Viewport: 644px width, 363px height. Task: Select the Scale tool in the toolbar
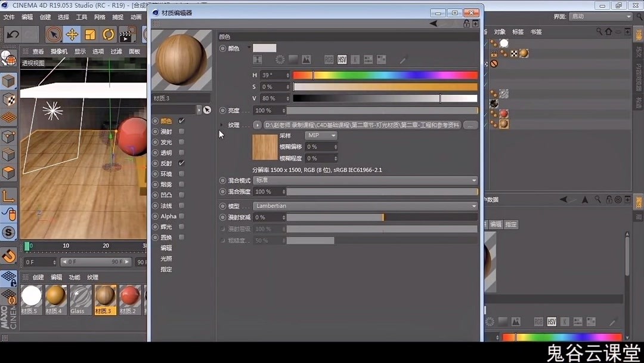(91, 35)
